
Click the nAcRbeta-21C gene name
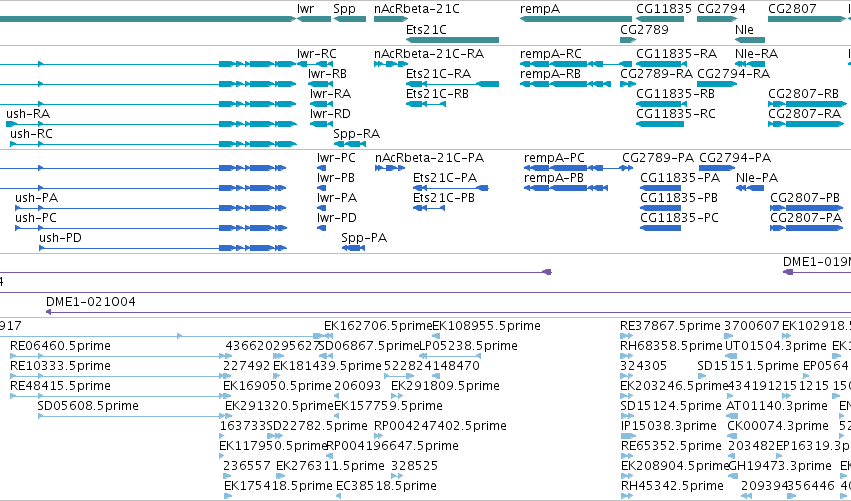click(x=416, y=9)
